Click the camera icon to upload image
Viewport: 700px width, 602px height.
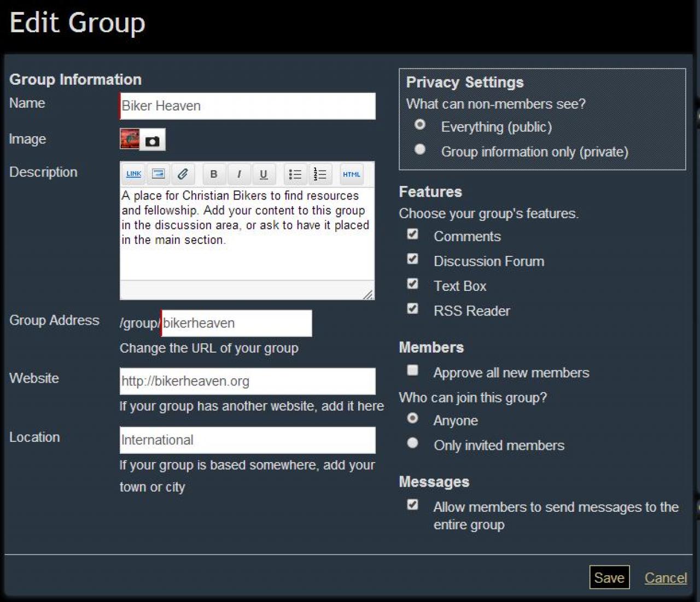pos(153,141)
